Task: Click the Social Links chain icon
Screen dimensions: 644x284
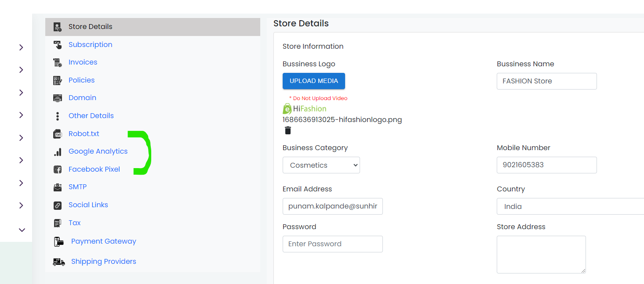Action: [x=58, y=205]
